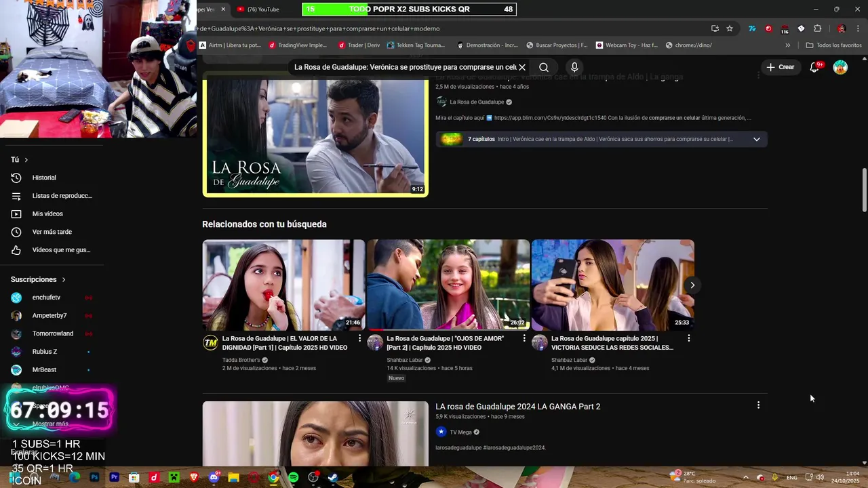Bookmark this page with star icon
The image size is (868, 488).
click(730, 28)
